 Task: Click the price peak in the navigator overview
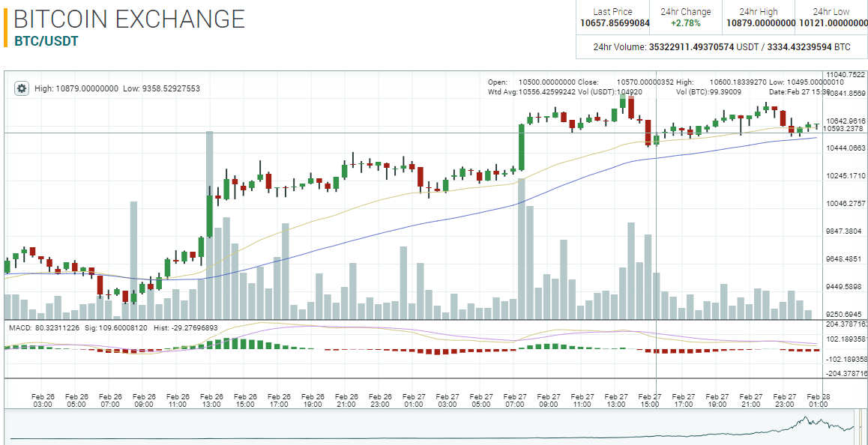(x=804, y=418)
